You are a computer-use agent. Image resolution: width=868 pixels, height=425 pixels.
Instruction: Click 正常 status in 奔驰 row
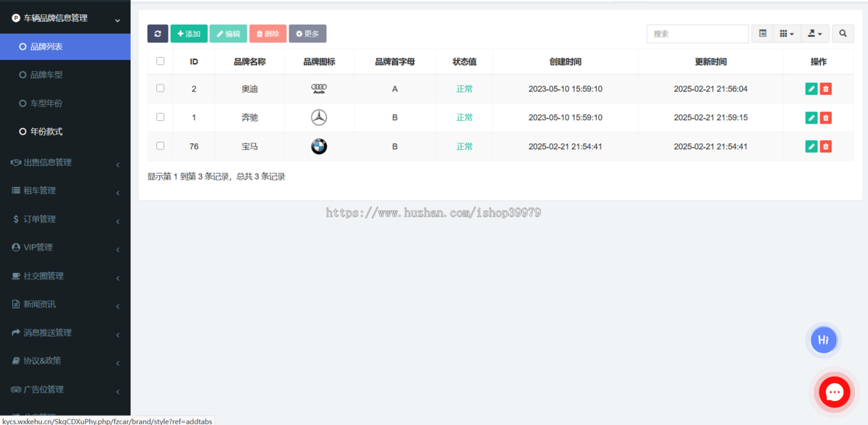tap(464, 117)
